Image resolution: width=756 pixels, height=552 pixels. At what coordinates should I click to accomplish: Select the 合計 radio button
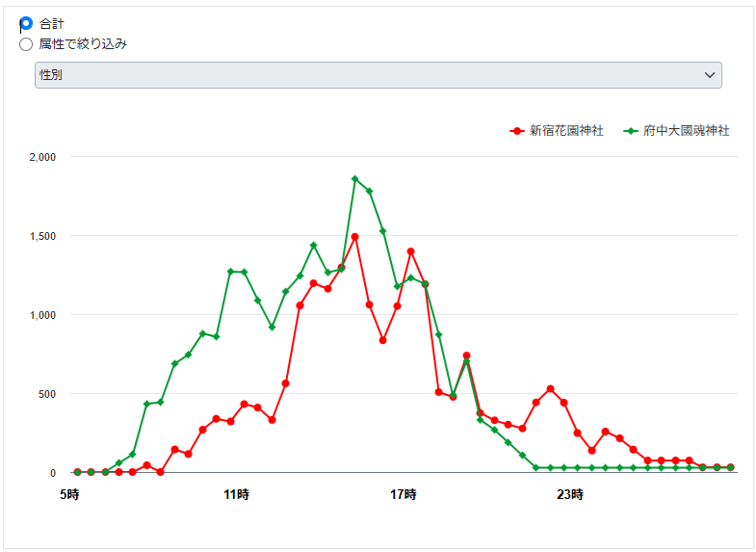26,23
